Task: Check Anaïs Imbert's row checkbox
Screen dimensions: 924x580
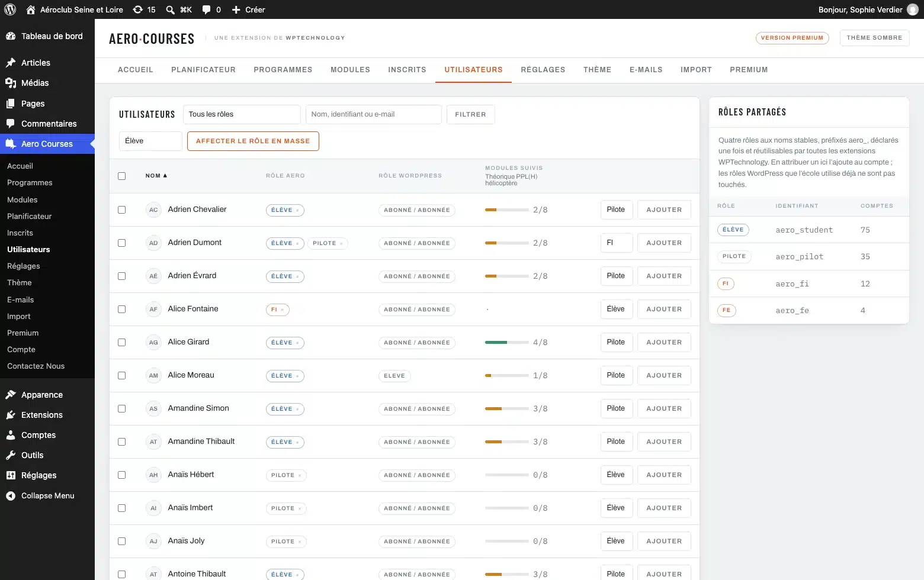Action: 122,508
